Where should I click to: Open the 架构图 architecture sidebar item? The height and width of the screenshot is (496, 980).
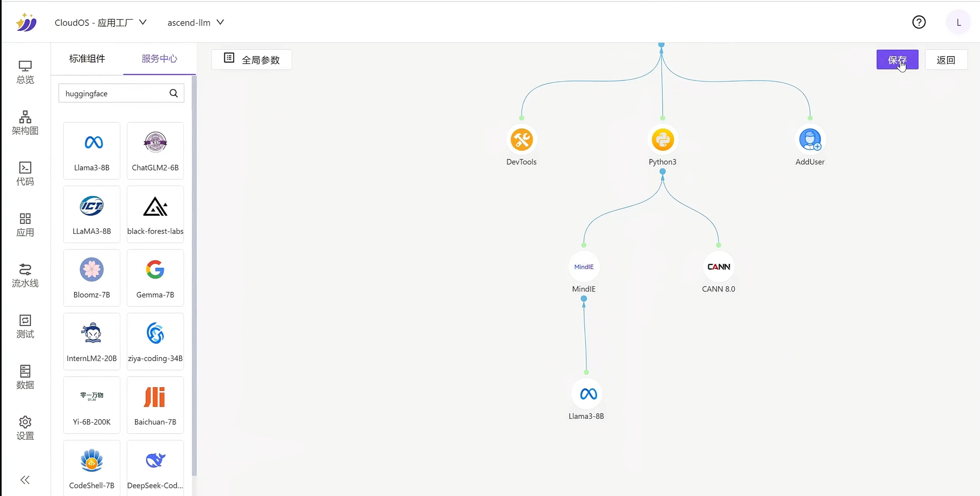[x=25, y=123]
